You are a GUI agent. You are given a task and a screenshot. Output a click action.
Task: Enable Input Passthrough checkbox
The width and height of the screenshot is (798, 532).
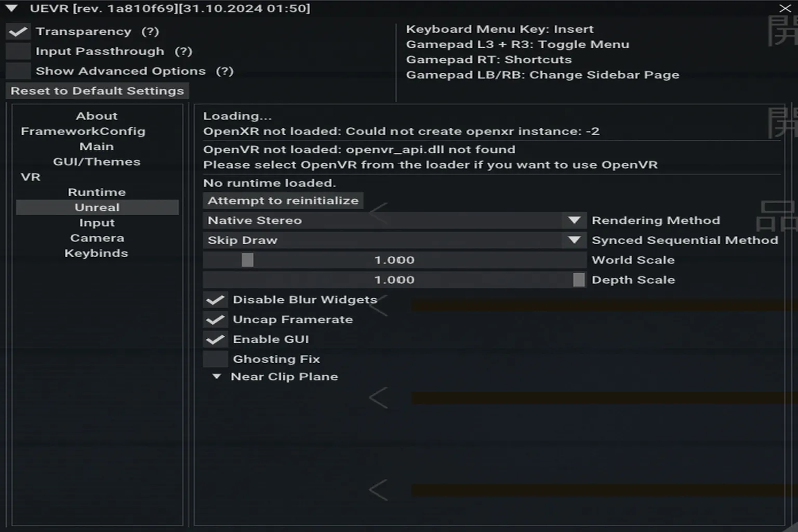(x=18, y=51)
